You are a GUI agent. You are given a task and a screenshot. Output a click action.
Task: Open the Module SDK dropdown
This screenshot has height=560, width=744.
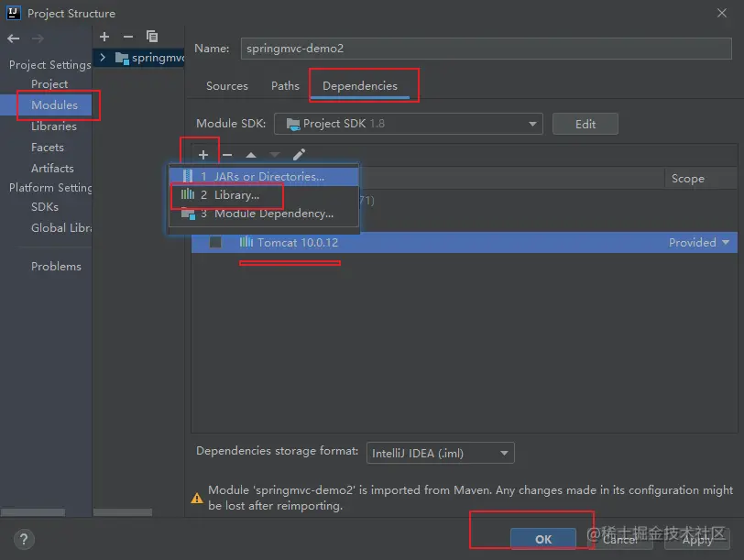(409, 124)
